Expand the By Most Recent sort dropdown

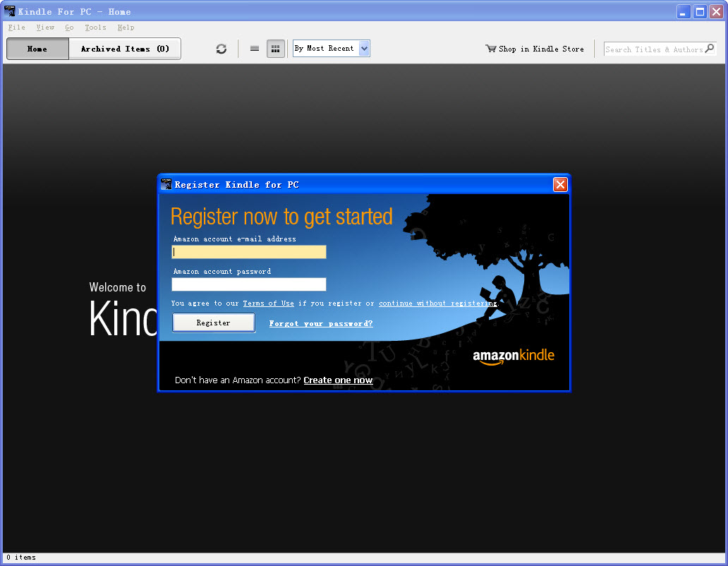tap(364, 49)
